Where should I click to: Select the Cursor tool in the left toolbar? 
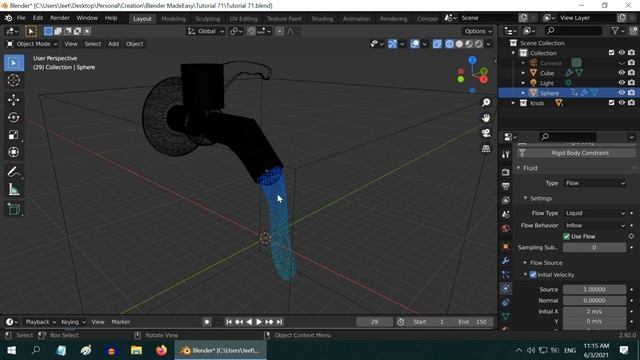13,80
